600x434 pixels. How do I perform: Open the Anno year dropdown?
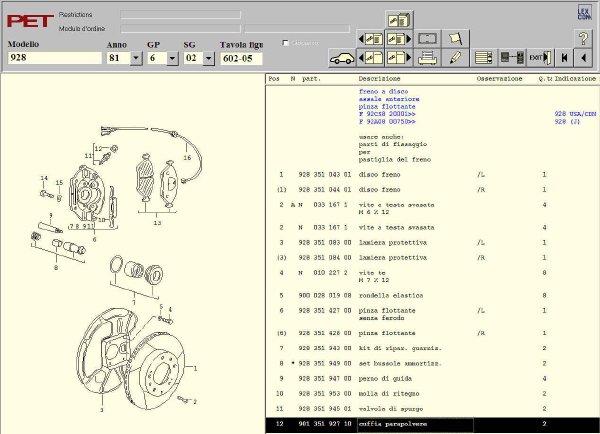point(136,59)
